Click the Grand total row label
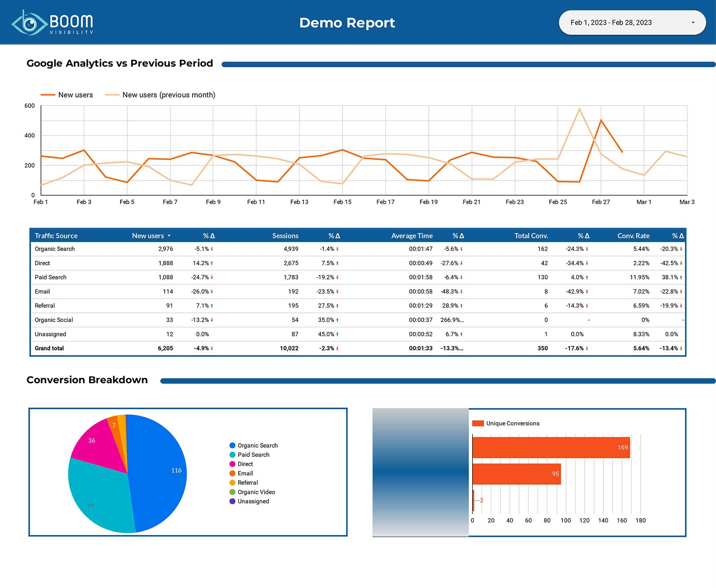Screen dimensions: 716x588 pos(49,348)
